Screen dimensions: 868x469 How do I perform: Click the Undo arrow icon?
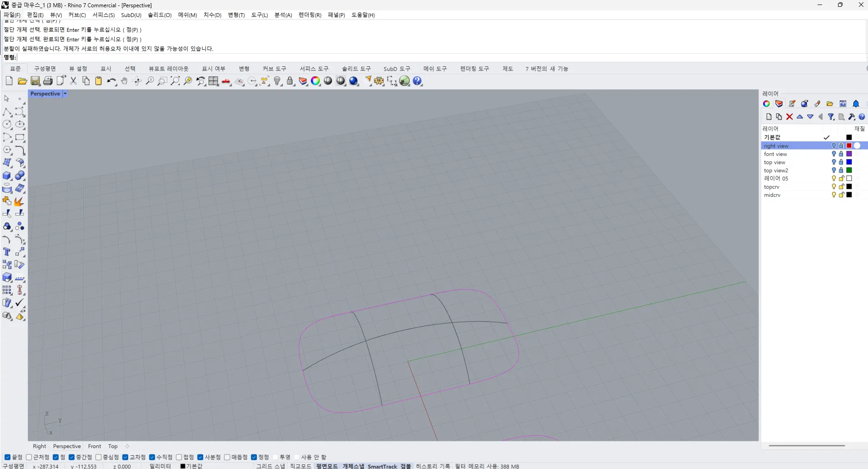111,81
